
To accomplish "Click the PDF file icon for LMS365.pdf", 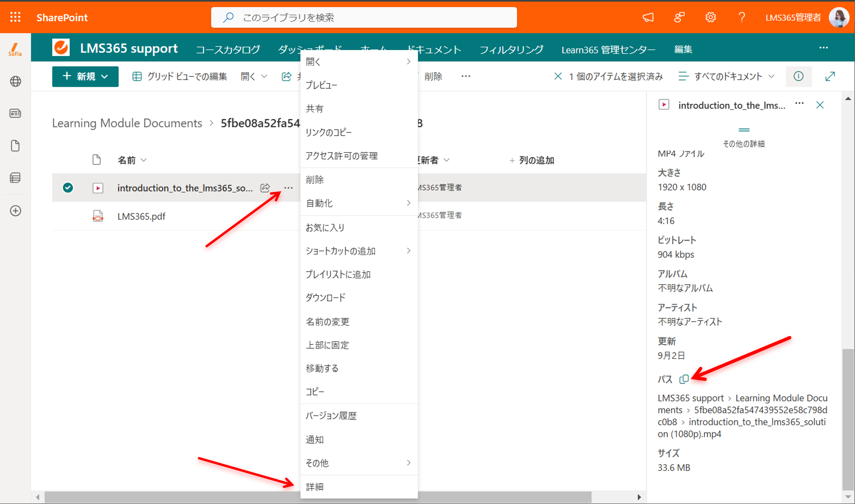I will point(98,216).
